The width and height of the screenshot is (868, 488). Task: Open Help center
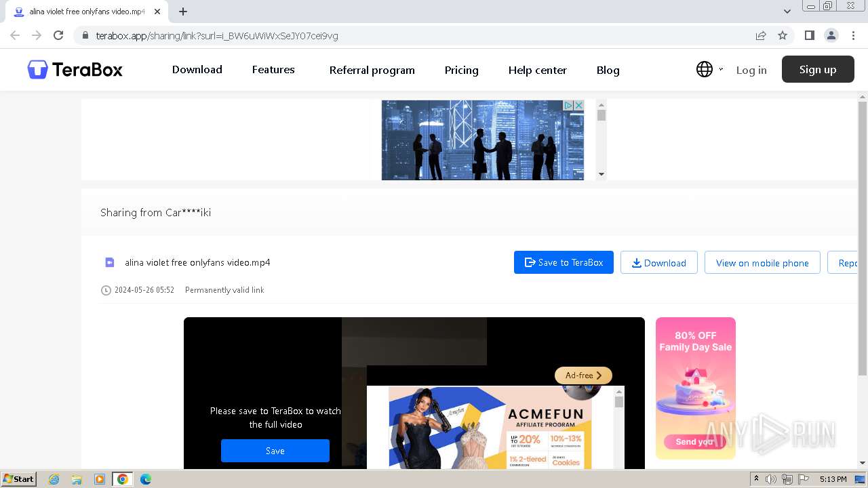pos(538,70)
